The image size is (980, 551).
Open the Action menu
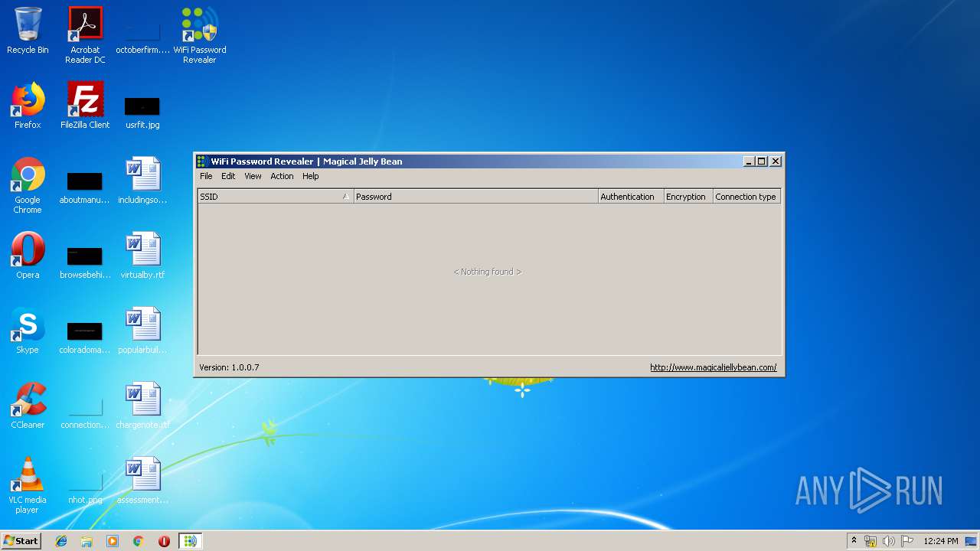coord(282,176)
